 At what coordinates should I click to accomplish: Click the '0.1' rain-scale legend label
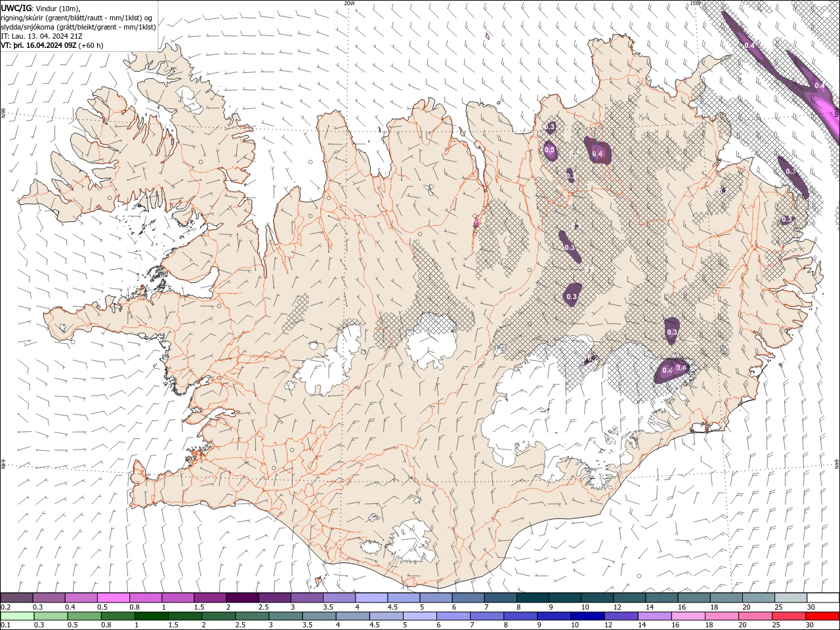pos(6,625)
